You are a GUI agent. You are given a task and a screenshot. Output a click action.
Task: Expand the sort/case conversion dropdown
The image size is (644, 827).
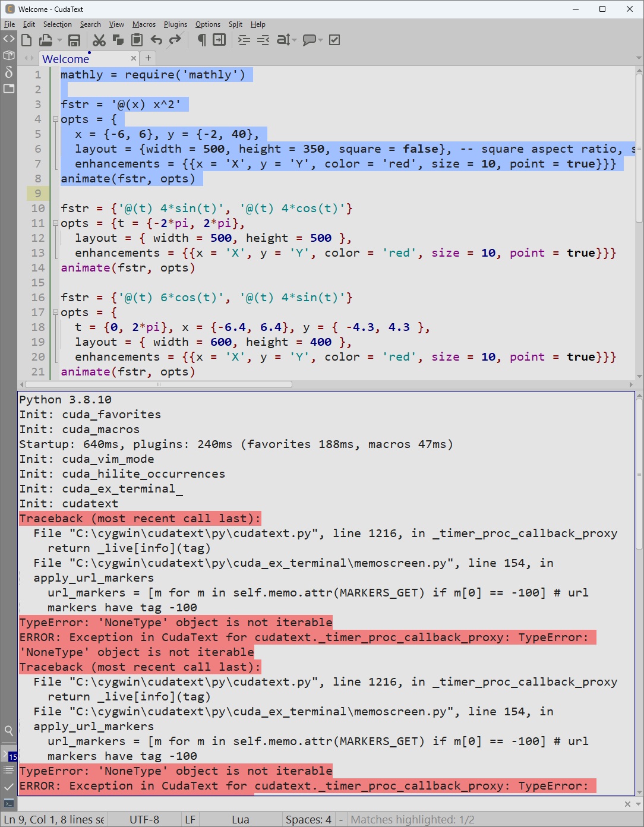[x=294, y=40]
